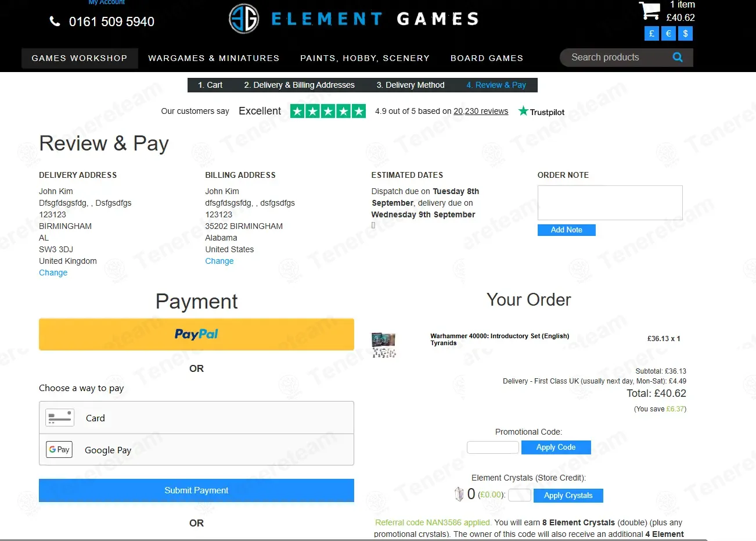
Task: Click the Element Games logo
Action: (354, 19)
